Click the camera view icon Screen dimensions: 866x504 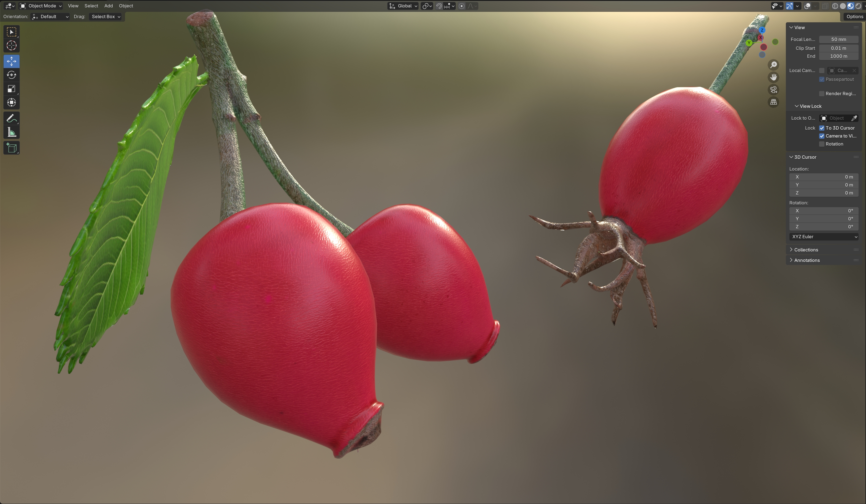tap(773, 90)
